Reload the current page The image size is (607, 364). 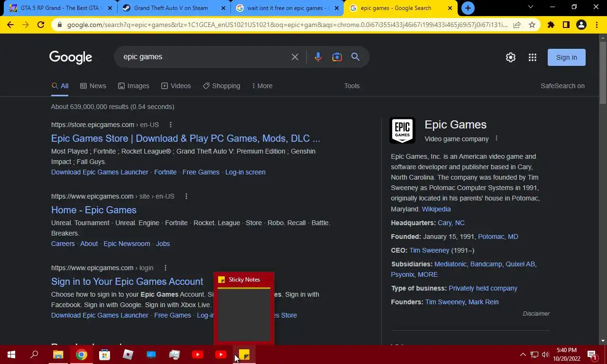[x=41, y=25]
